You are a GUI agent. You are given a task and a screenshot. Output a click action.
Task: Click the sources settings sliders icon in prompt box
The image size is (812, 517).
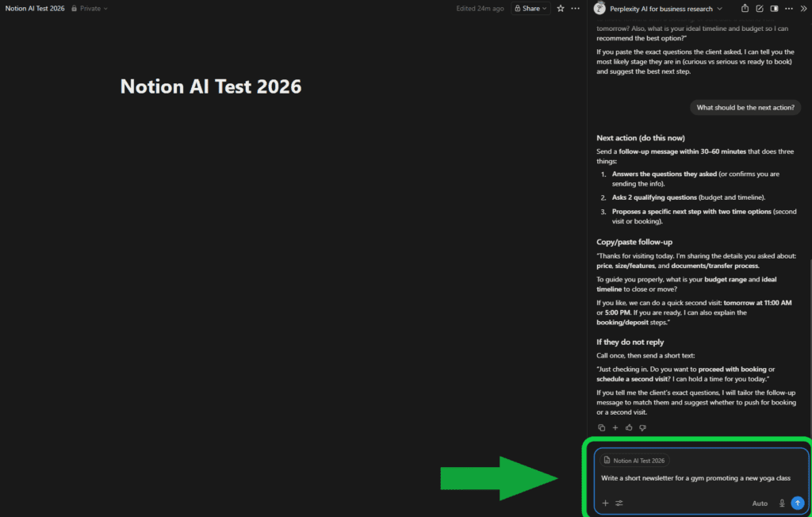pyautogui.click(x=619, y=504)
